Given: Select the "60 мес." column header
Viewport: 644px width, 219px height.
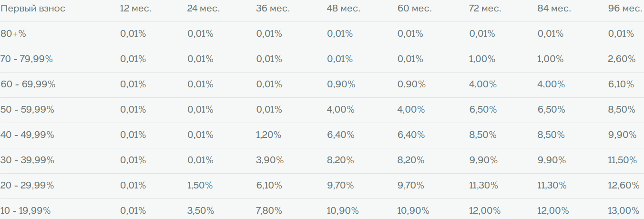Looking at the screenshot, I should pyautogui.click(x=414, y=9).
